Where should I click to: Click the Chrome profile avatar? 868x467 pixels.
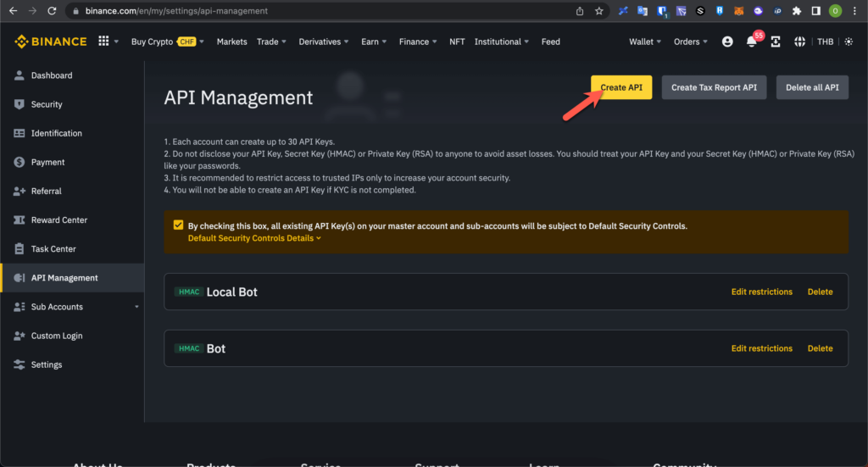tap(835, 11)
